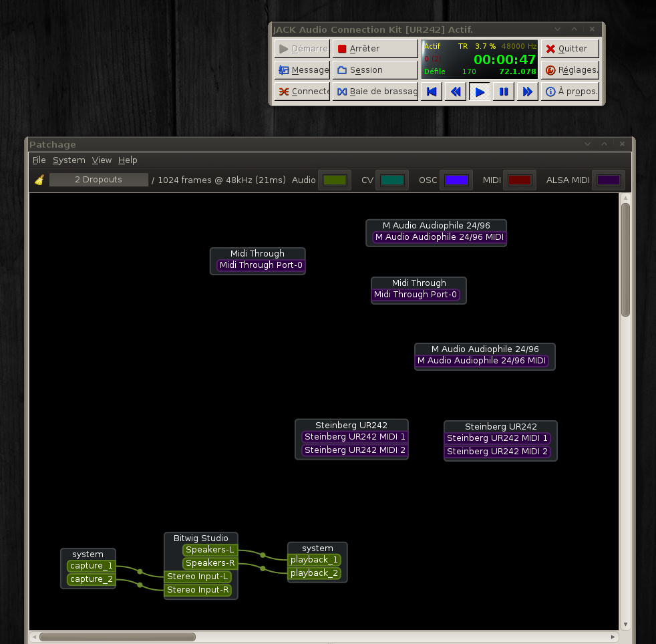Click Arrêter to stop JACK server
656x644 pixels.
point(375,49)
